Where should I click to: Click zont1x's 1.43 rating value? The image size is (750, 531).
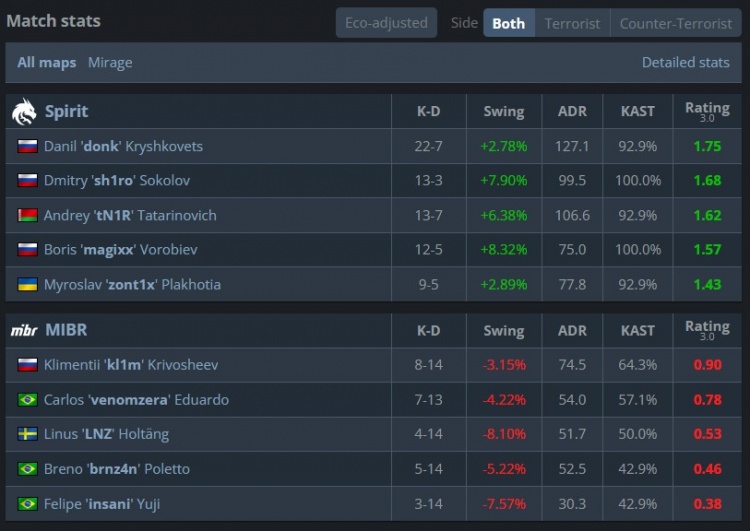click(x=707, y=284)
